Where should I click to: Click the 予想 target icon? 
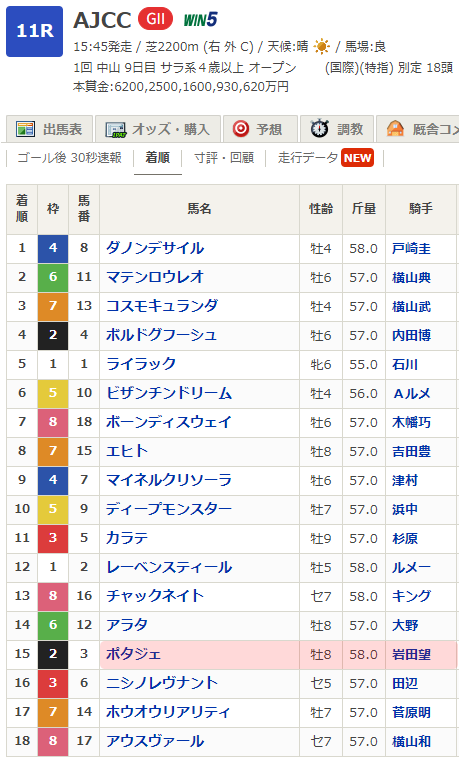point(240,129)
